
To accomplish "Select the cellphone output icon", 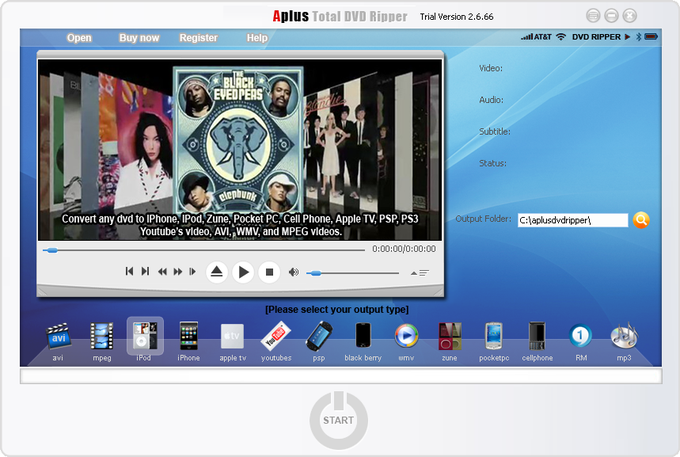I will tap(537, 336).
